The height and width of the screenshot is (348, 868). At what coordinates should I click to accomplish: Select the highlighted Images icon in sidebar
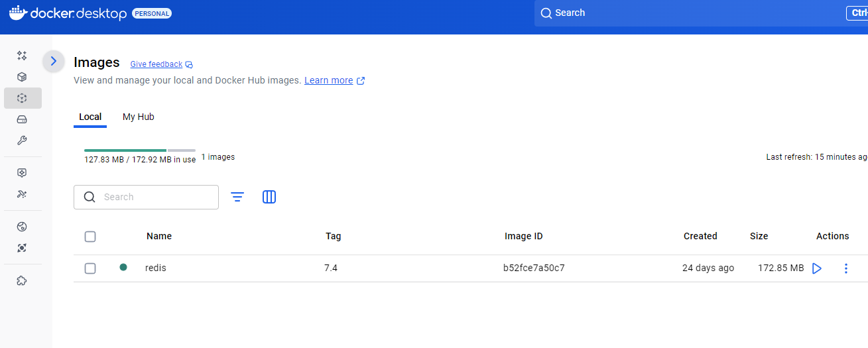[23, 98]
